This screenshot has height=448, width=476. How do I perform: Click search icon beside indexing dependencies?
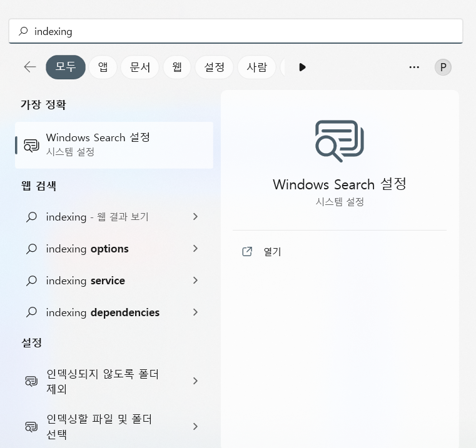pyautogui.click(x=31, y=312)
